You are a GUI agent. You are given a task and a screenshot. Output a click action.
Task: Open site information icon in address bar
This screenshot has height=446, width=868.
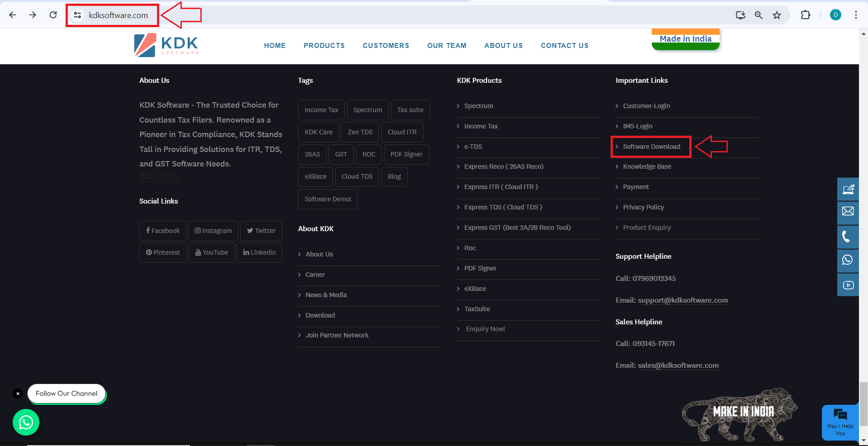point(78,15)
